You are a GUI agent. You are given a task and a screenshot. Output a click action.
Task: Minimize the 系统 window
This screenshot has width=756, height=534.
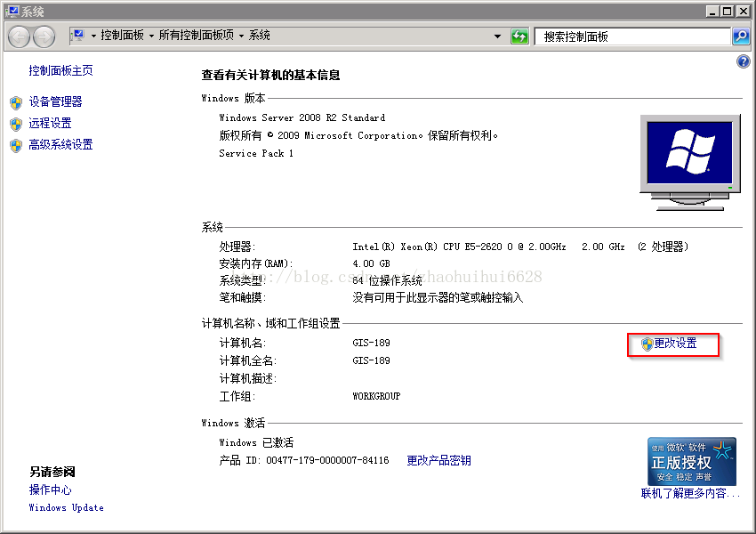712,11
